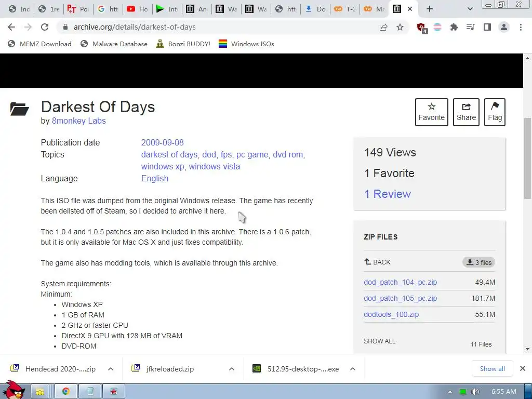Screen dimensions: 532x399
Task: Expand options for Hendecad zip download
Action: pyautogui.click(x=111, y=369)
